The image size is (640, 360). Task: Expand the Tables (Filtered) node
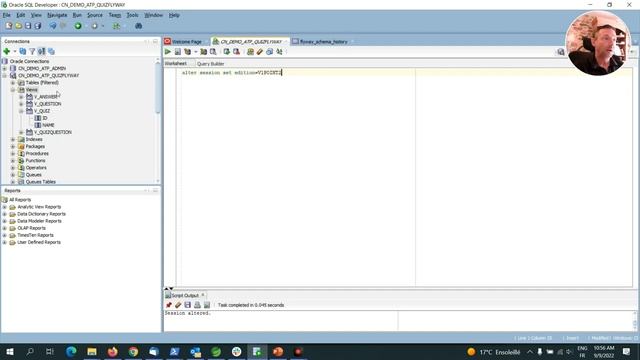(13, 83)
